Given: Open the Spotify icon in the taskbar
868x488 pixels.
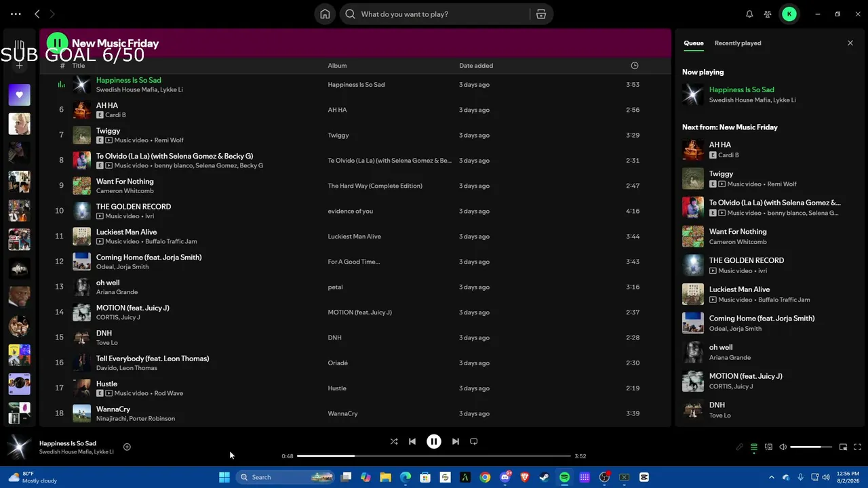Looking at the screenshot, I should pyautogui.click(x=564, y=477).
